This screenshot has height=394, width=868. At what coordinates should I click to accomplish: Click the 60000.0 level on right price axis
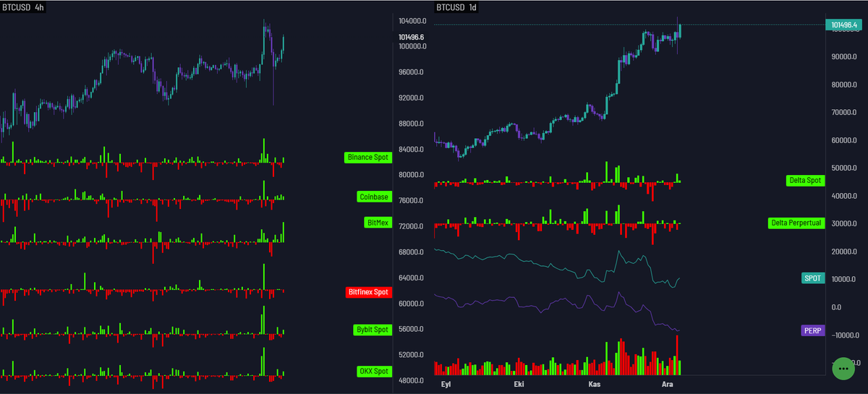click(843, 140)
